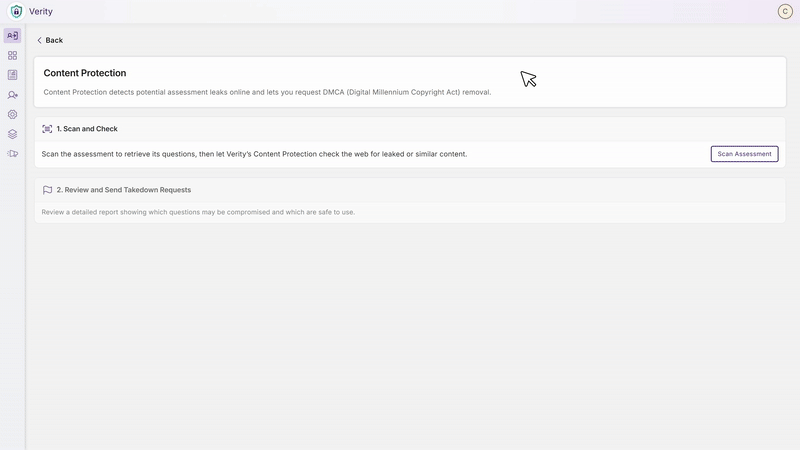Screen dimensions: 800x450
Task: Open the reports document sidebar icon
Action: (12, 75)
